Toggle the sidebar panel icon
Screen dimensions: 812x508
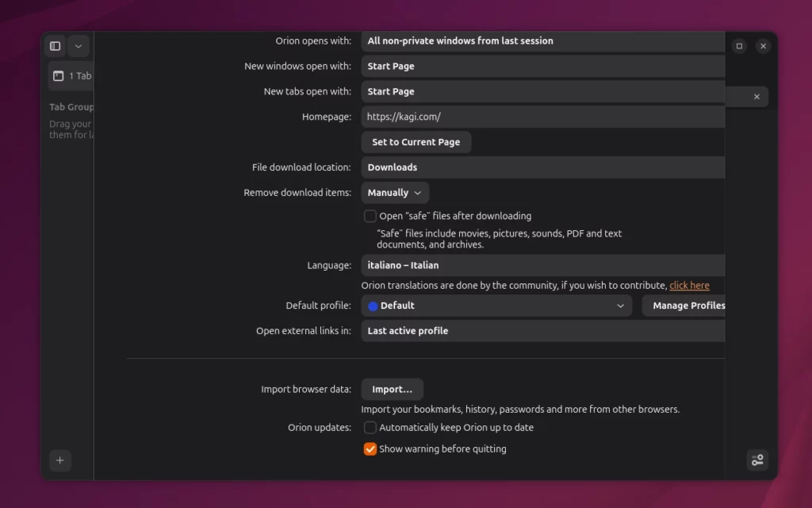pos(55,46)
